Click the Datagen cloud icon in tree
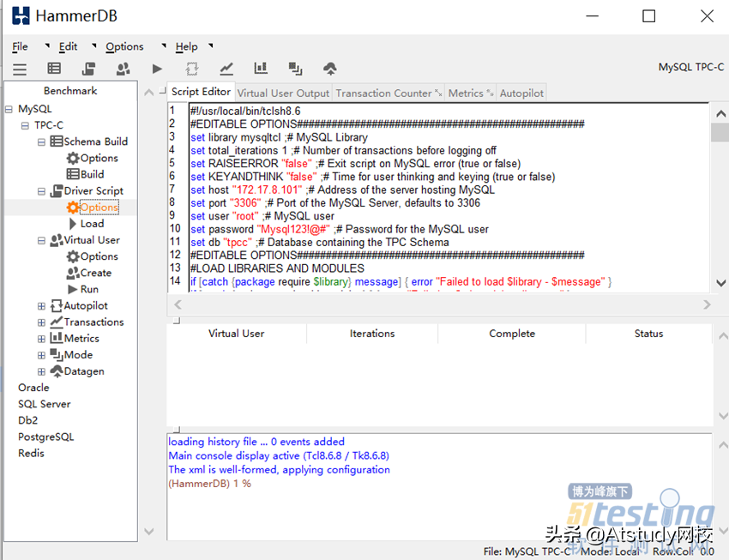 [57, 370]
